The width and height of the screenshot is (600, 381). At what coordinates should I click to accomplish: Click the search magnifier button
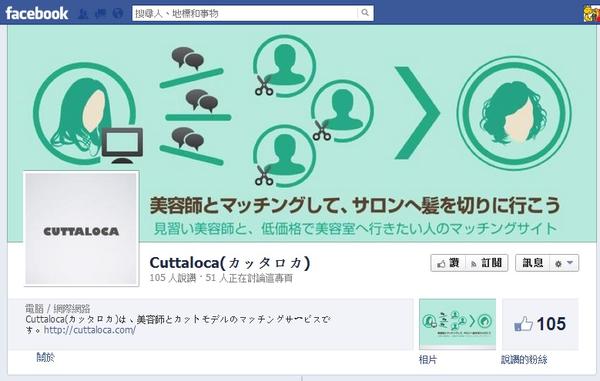(x=365, y=13)
